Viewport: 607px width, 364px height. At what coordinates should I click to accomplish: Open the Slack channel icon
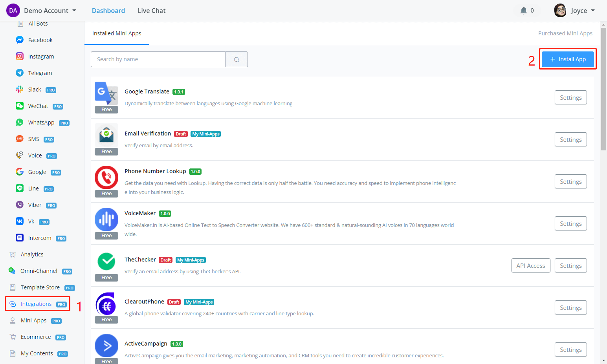20,89
